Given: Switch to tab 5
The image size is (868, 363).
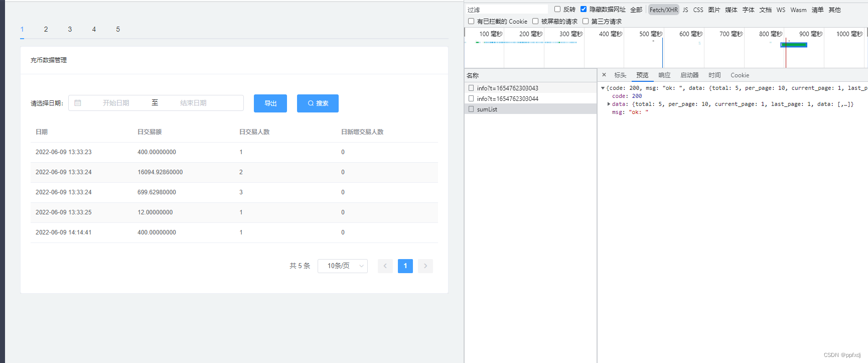Looking at the screenshot, I should (118, 29).
